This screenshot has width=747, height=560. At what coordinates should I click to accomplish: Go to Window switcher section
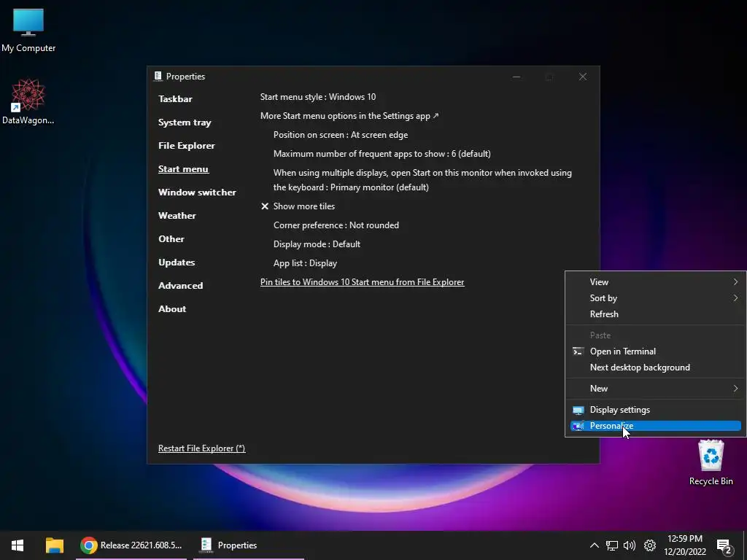(197, 192)
